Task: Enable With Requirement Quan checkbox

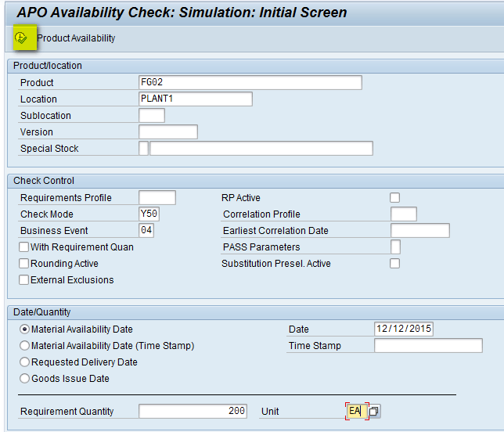Action: [23, 247]
